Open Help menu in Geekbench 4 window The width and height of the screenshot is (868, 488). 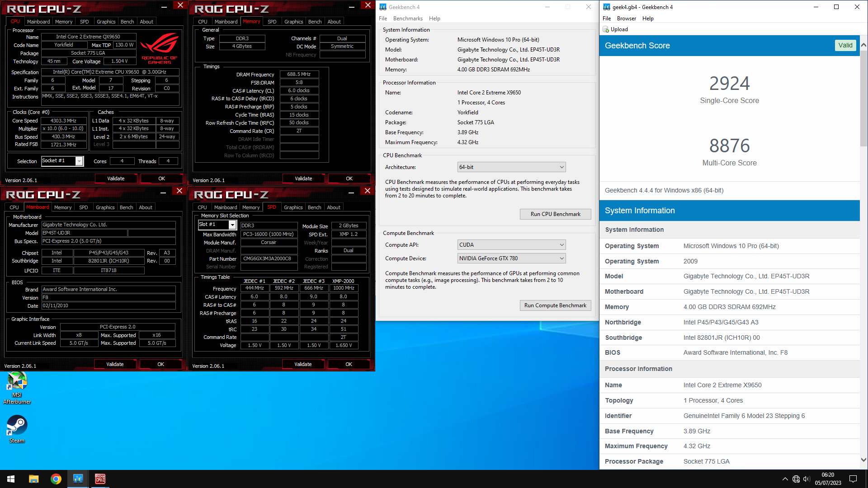pos(434,19)
